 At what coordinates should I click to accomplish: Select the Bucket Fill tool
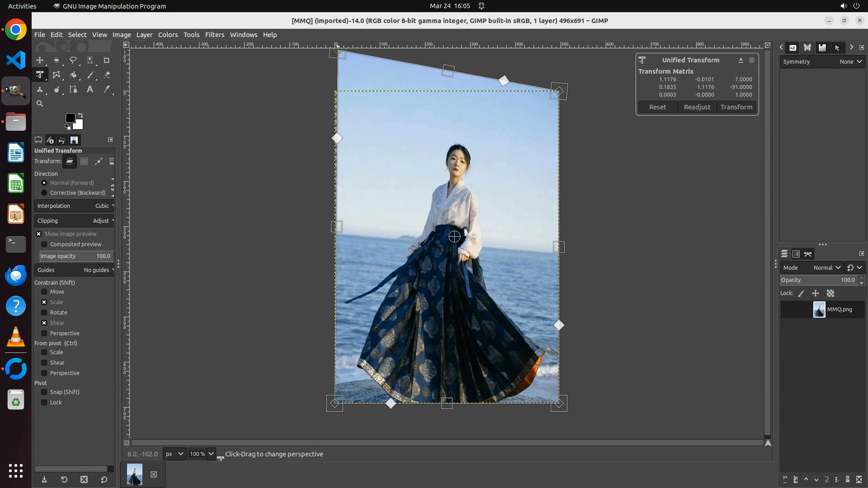tap(73, 75)
